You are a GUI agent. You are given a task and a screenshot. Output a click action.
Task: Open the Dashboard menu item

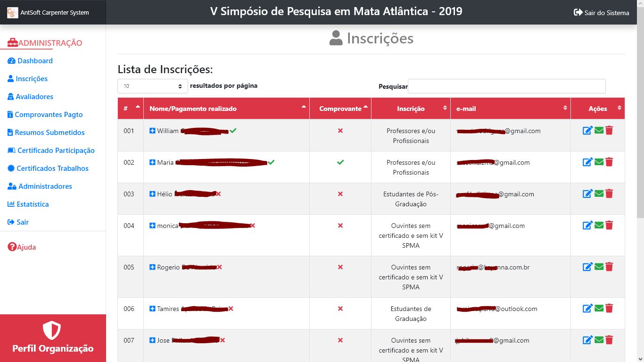coord(35,61)
